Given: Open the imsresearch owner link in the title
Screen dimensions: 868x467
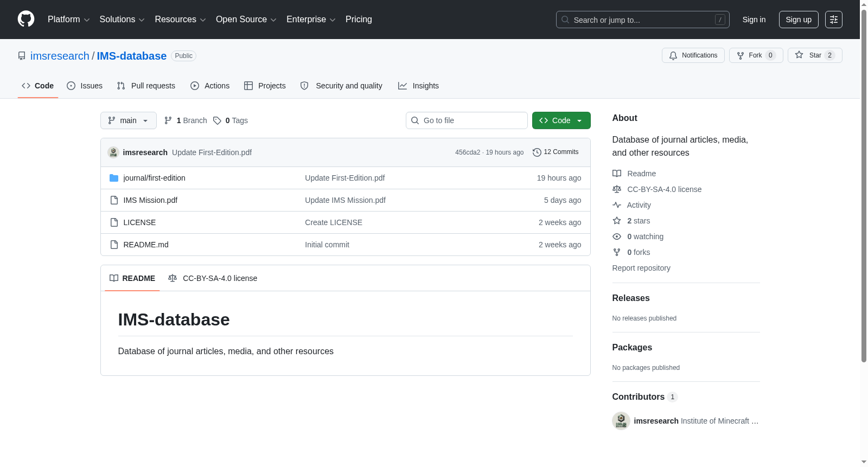Looking at the screenshot, I should pyautogui.click(x=60, y=56).
